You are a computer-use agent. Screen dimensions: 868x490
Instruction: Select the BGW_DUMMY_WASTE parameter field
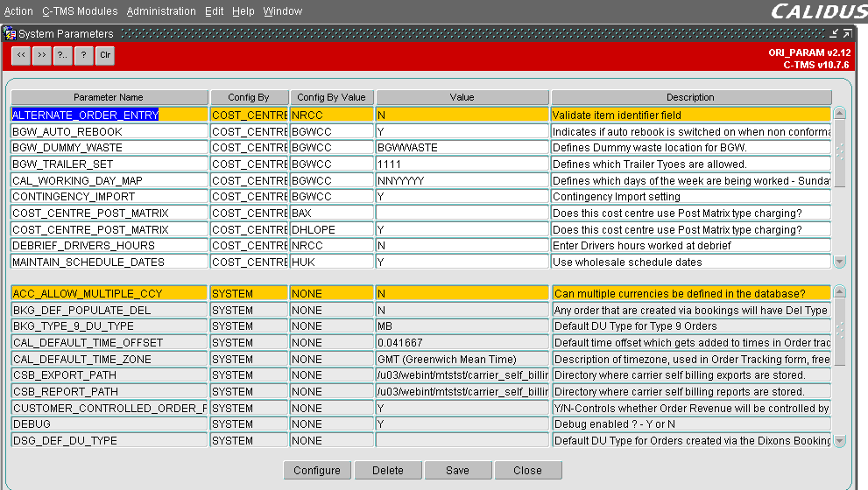tap(109, 148)
